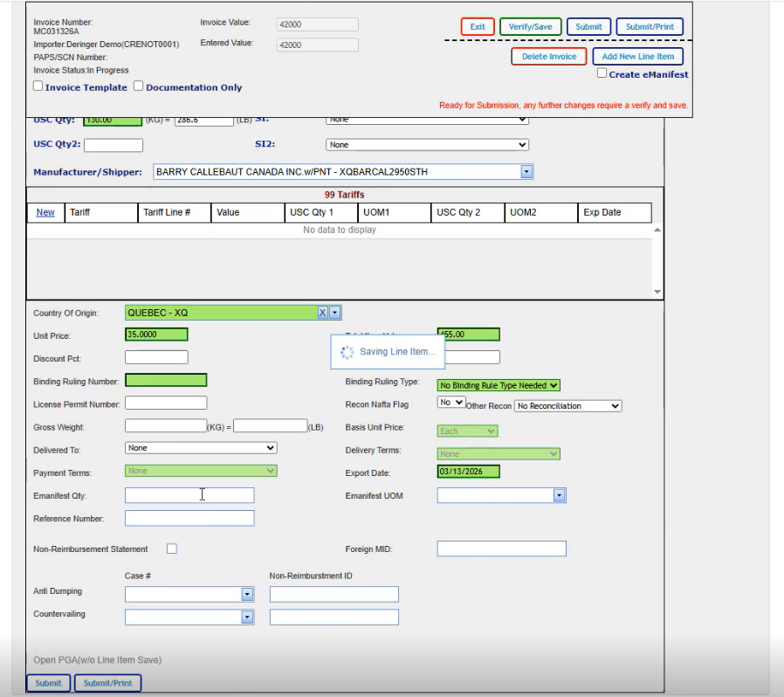This screenshot has width=784, height=697.
Task: Clear the Country Of Origin X icon
Action: coord(322,313)
